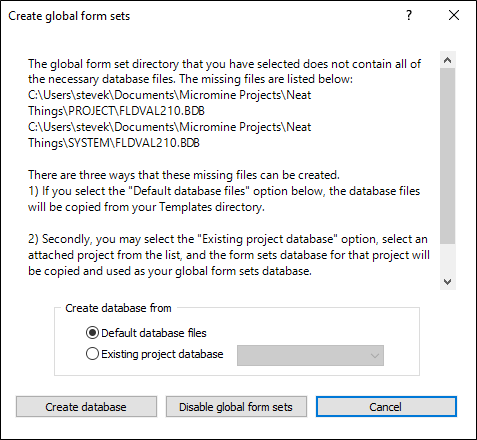The image size is (477, 440).
Task: Click the Create global form sets title bar
Action: point(200,15)
